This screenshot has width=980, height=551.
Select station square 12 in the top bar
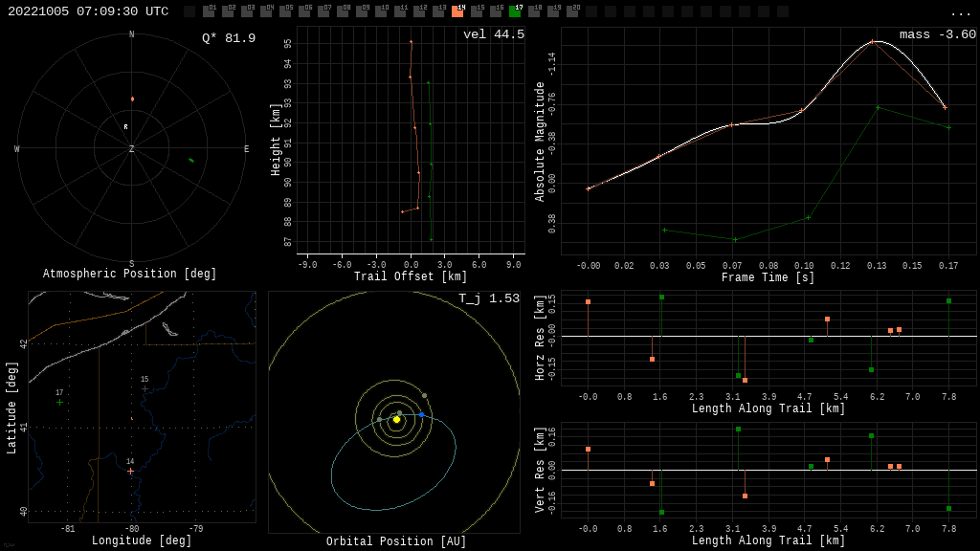pos(419,11)
